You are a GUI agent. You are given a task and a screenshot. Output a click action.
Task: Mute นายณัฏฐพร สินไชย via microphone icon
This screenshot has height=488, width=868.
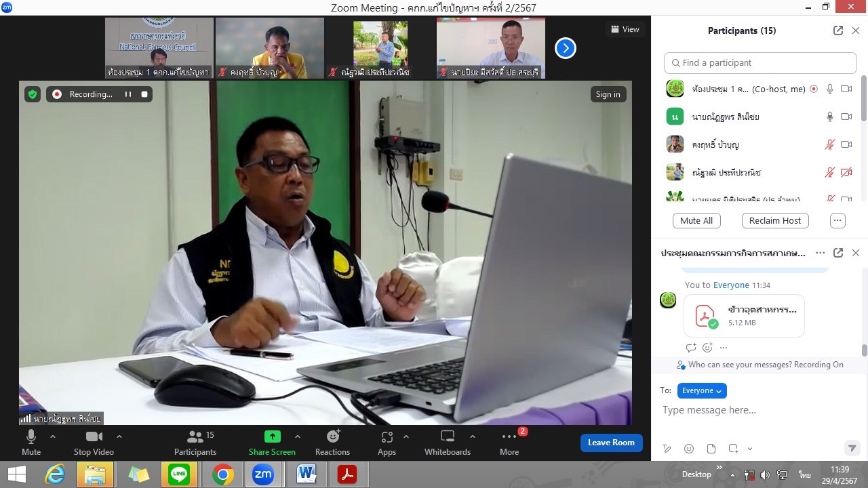coord(829,117)
